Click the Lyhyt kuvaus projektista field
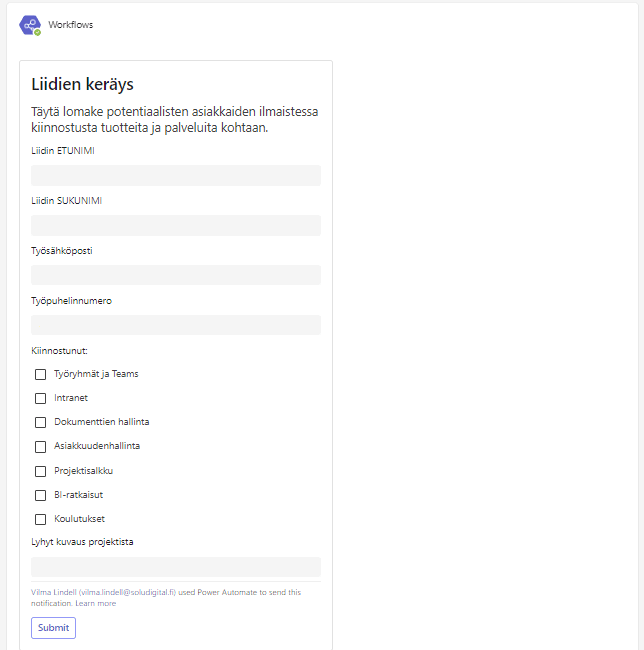 [176, 567]
